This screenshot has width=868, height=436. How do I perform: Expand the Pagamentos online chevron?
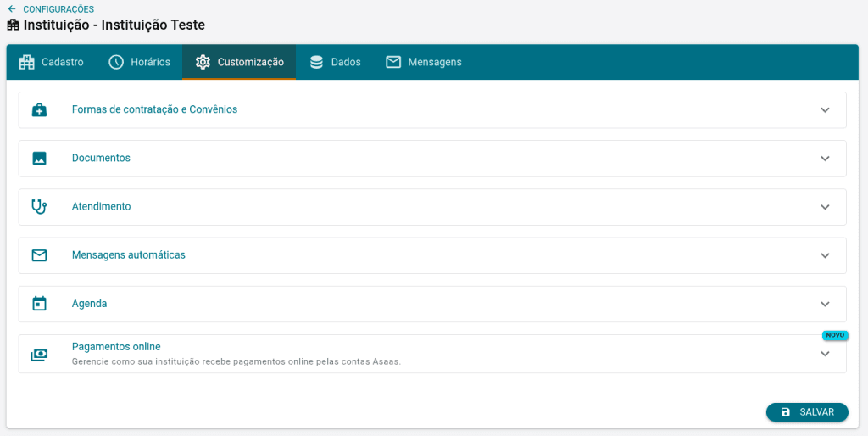pos(825,354)
